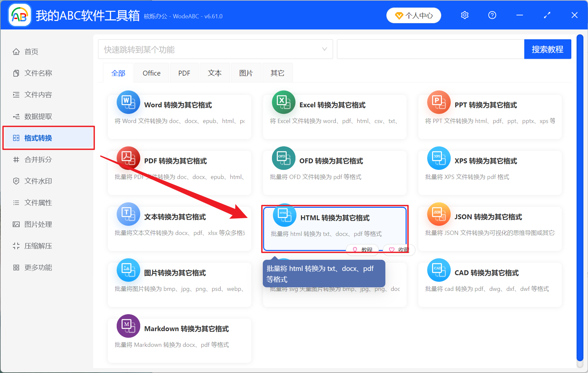Screen dimensions: 588x373
Task: Open 个人中心 user center button
Action: [x=413, y=15]
